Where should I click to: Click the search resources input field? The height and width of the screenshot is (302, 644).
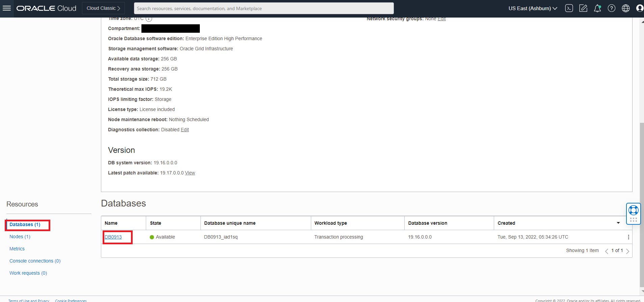(x=264, y=8)
